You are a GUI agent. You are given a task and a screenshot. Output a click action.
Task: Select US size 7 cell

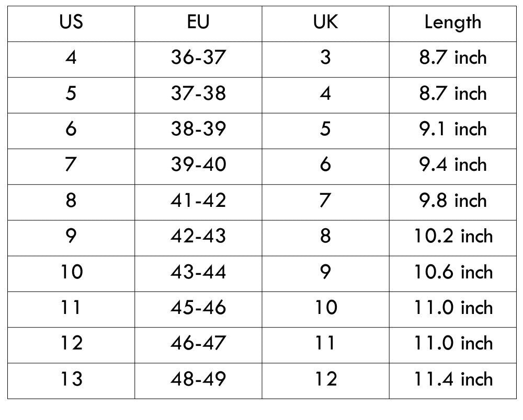coord(71,167)
